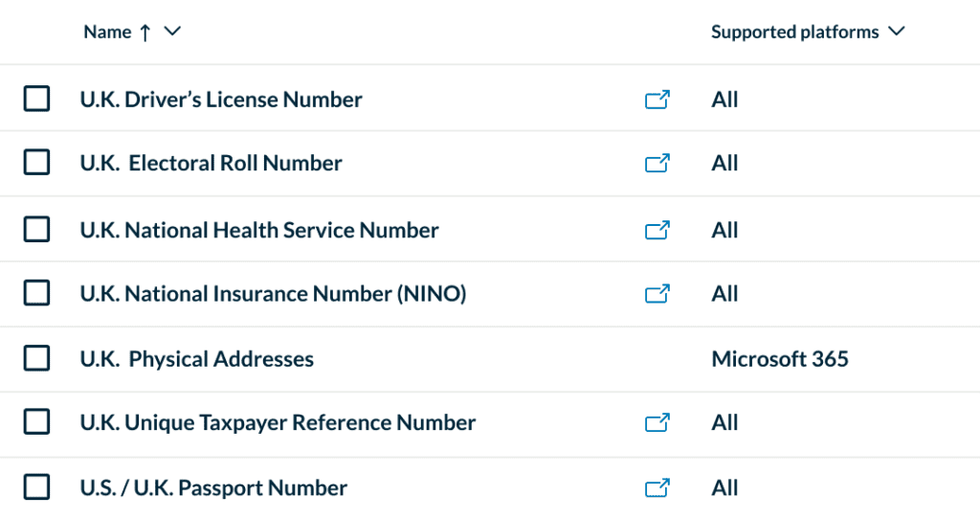Click the sort ascending arrow beside Name
This screenshot has width=980, height=519.
[x=145, y=33]
